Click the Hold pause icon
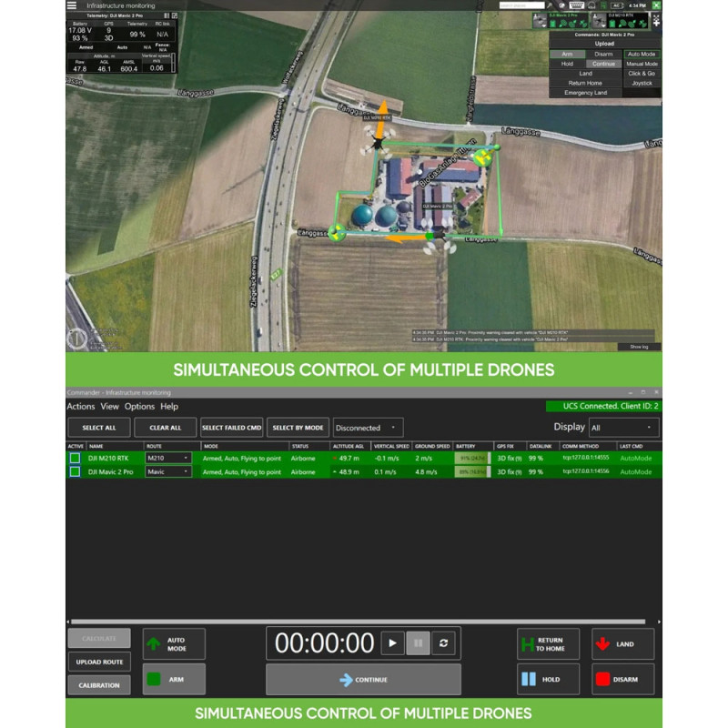Image resolution: width=728 pixels, height=728 pixels. pos(527,679)
